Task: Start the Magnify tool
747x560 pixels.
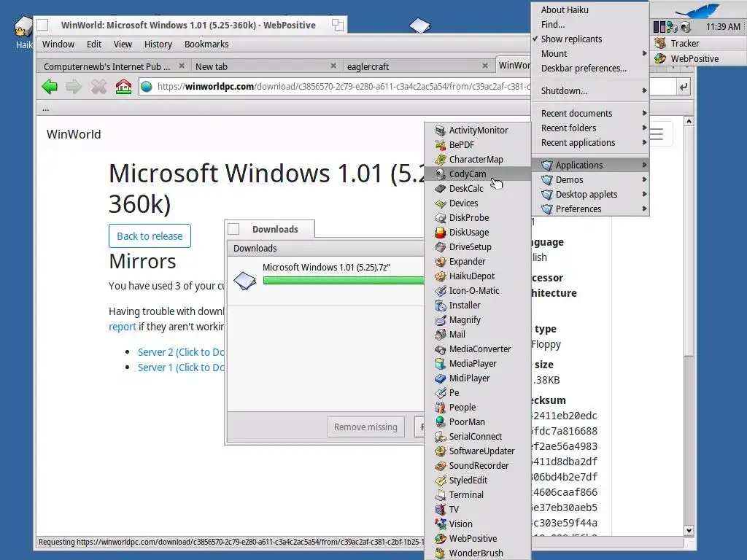Action: pos(477,320)
